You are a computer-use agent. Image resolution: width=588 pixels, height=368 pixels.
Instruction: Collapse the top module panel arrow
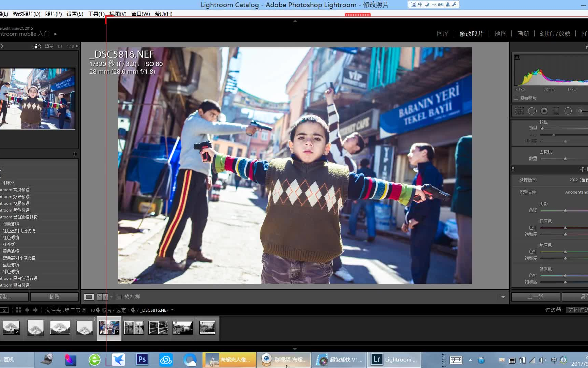coord(295,21)
